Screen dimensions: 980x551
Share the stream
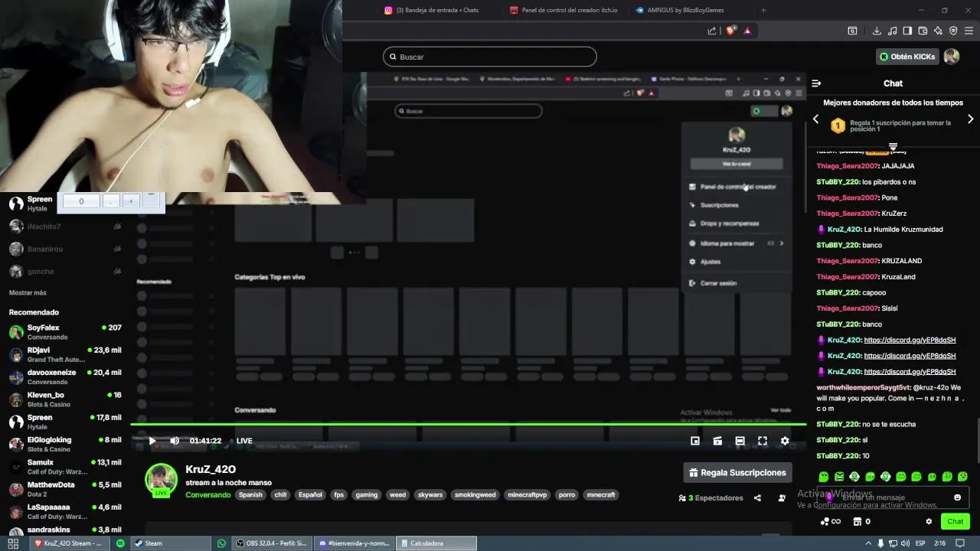tap(757, 498)
